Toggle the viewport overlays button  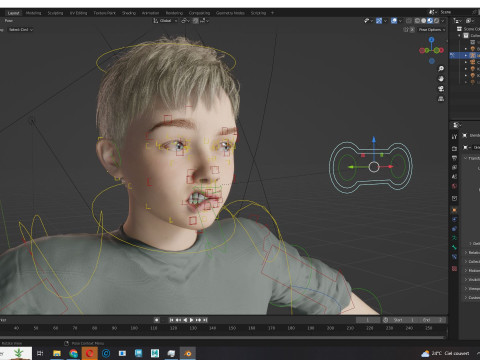pos(394,21)
